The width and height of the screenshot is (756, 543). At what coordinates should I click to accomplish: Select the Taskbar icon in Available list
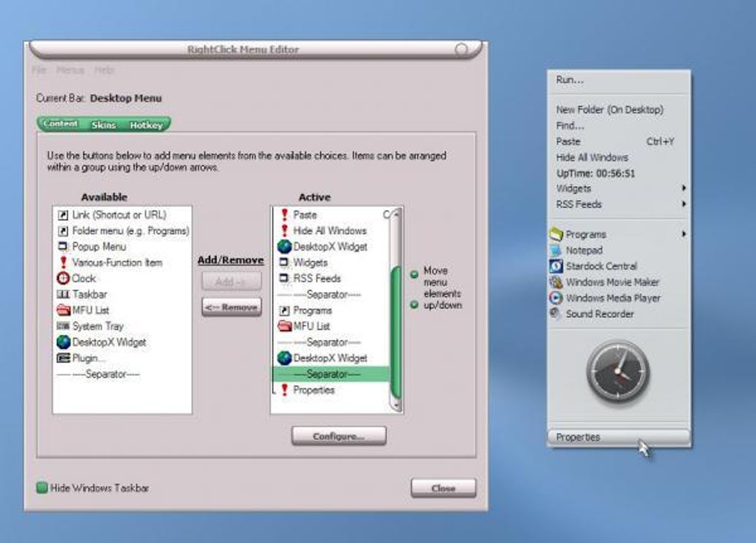coord(63,294)
